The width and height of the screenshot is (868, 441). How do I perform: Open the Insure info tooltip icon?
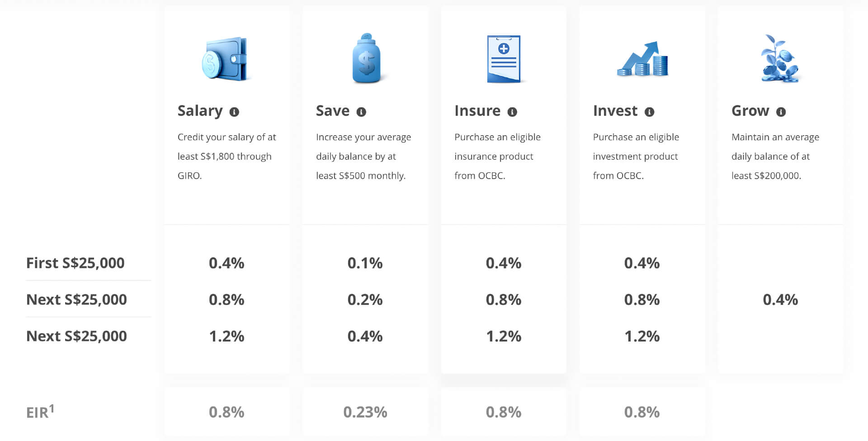pos(512,112)
